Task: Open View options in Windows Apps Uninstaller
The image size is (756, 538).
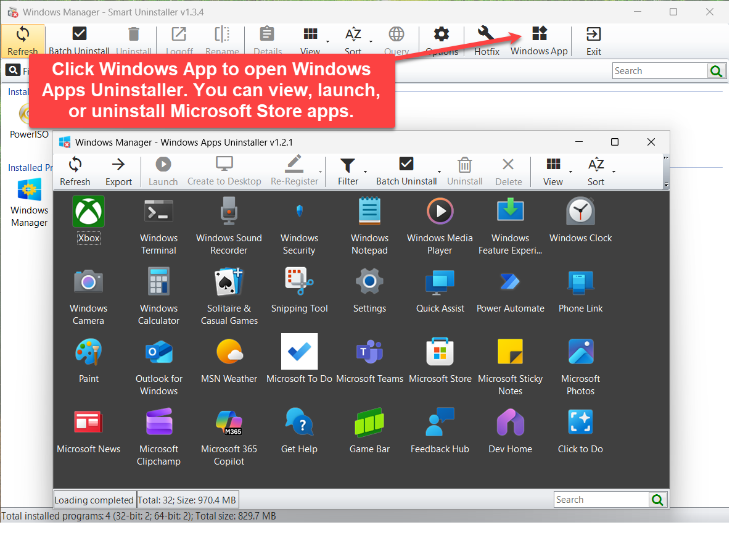Action: (x=553, y=172)
